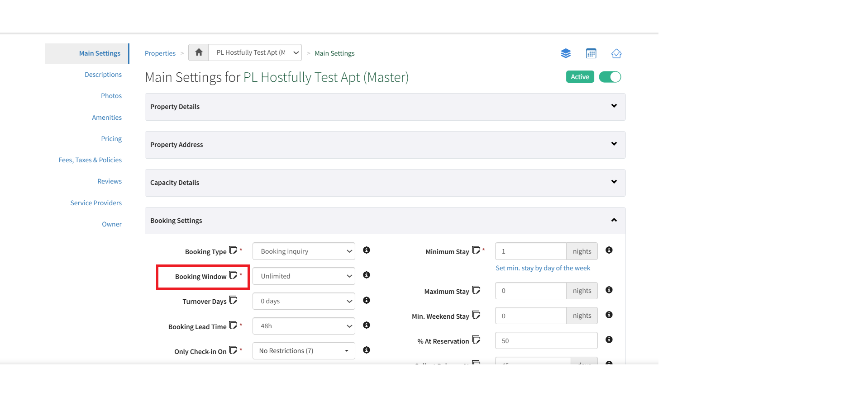Click the house tag icon at top right
868x401 pixels.
click(616, 53)
